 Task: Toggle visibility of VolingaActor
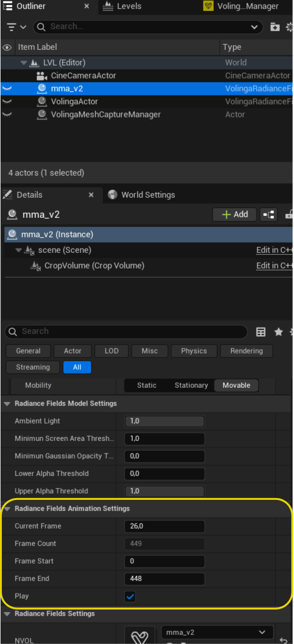pos(7,101)
